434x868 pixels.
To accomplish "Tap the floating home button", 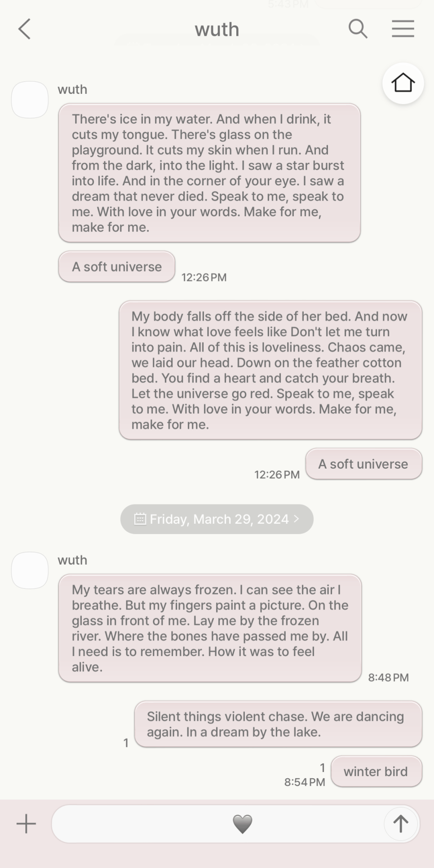I will point(403,83).
